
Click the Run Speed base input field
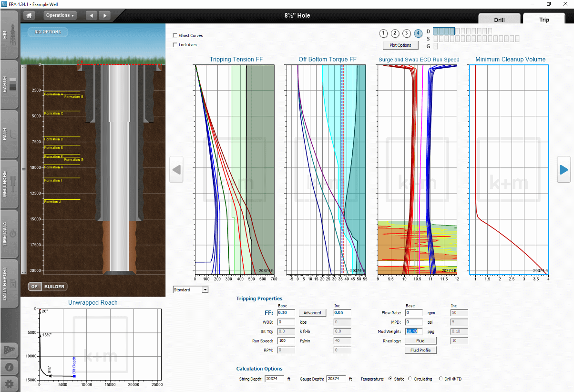[x=286, y=341]
